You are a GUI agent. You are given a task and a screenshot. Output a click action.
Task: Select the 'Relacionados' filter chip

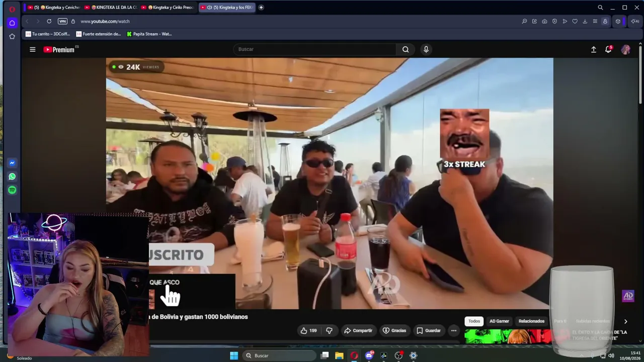pyautogui.click(x=532, y=321)
